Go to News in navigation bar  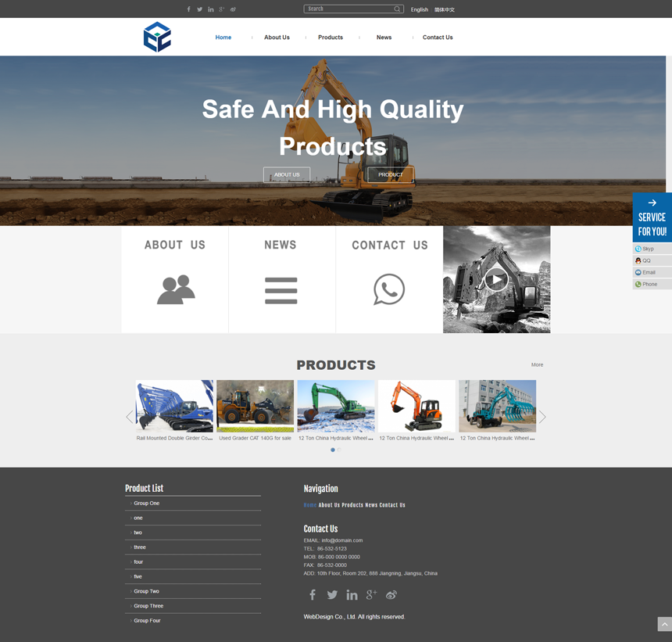coord(384,38)
